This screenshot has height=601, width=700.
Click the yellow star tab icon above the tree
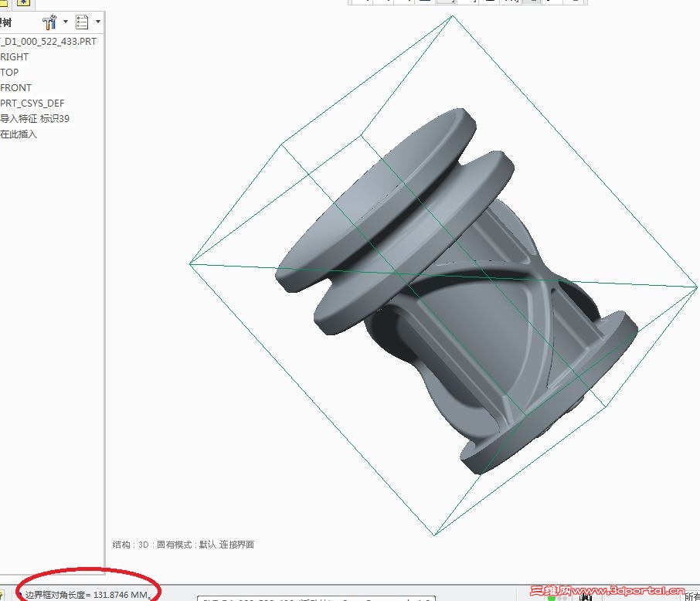23,2
